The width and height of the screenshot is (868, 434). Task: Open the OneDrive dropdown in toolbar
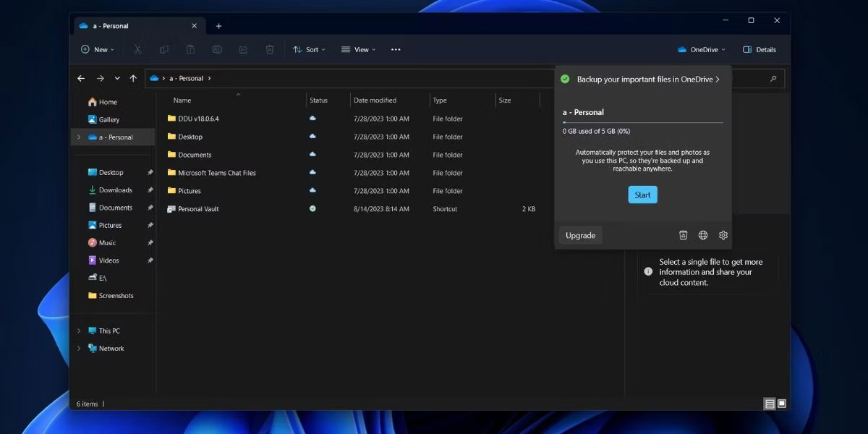tap(702, 49)
